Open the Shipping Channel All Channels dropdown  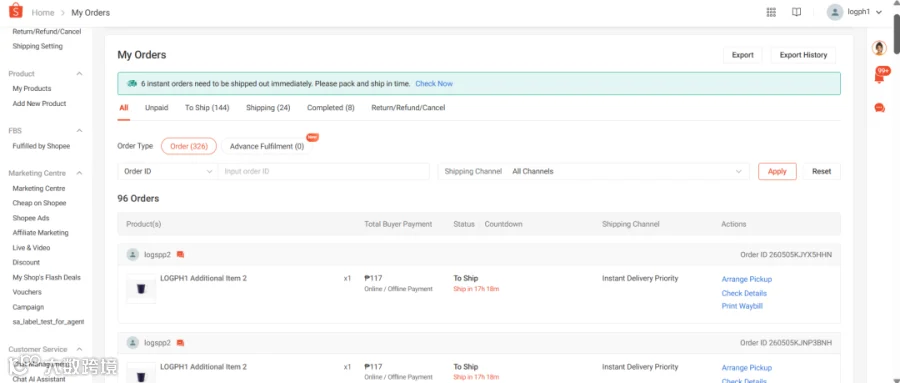(593, 171)
